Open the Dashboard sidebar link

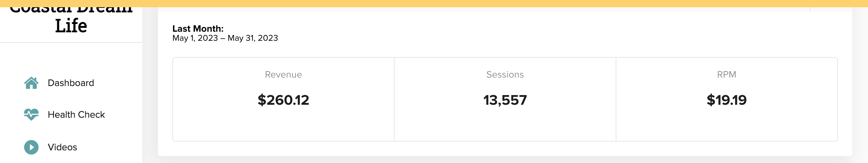click(71, 83)
